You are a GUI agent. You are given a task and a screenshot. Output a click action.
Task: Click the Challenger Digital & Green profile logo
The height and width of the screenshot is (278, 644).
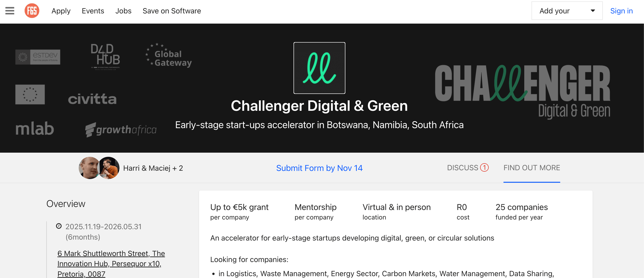pos(319,68)
